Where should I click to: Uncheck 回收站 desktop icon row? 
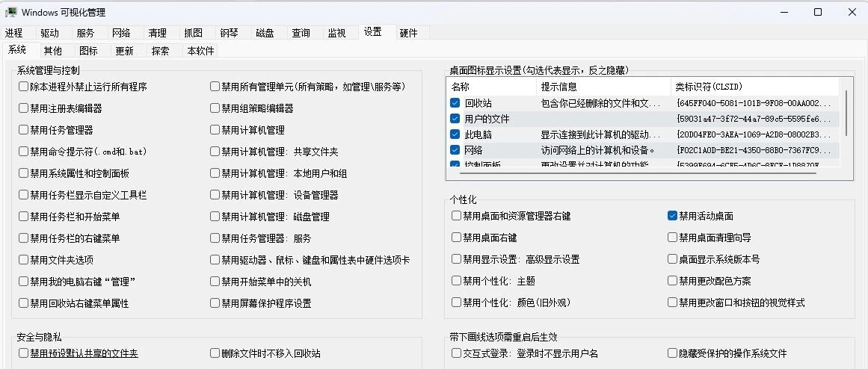tap(455, 103)
